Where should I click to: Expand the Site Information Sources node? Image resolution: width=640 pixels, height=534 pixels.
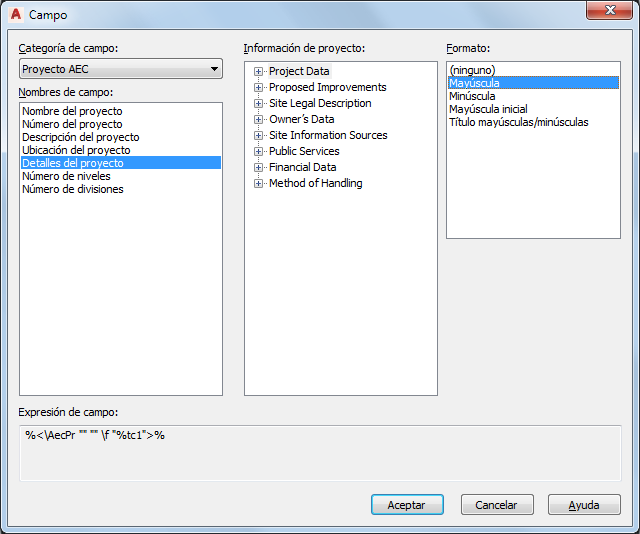point(258,136)
